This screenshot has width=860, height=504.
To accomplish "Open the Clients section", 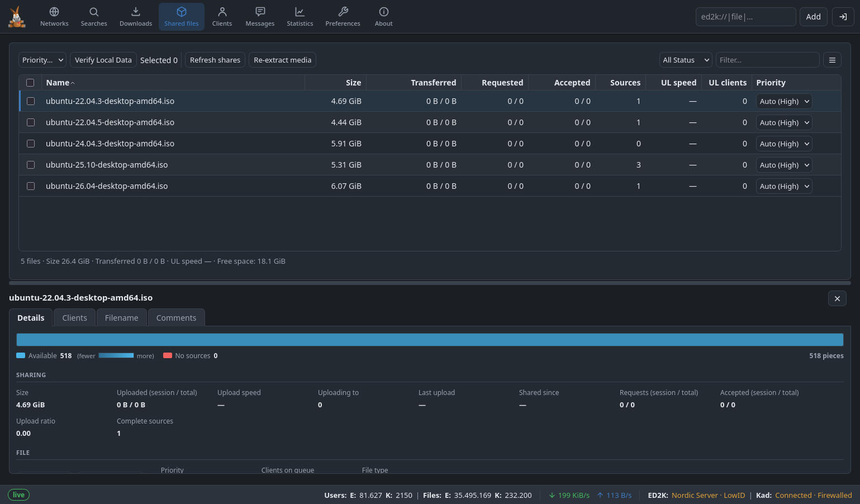I will 222,17.
